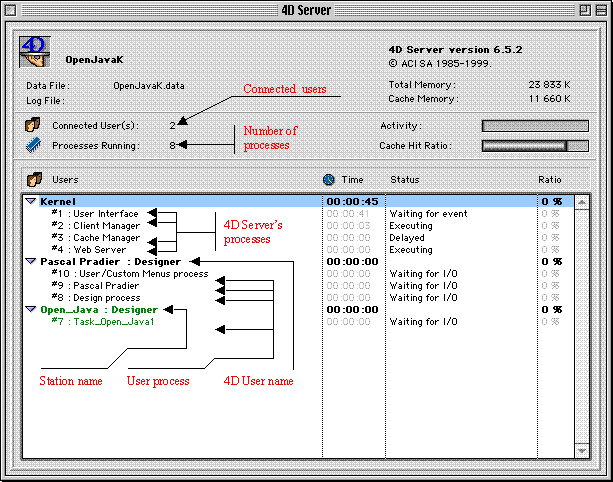Click the Connected Users icon

[x=32, y=126]
